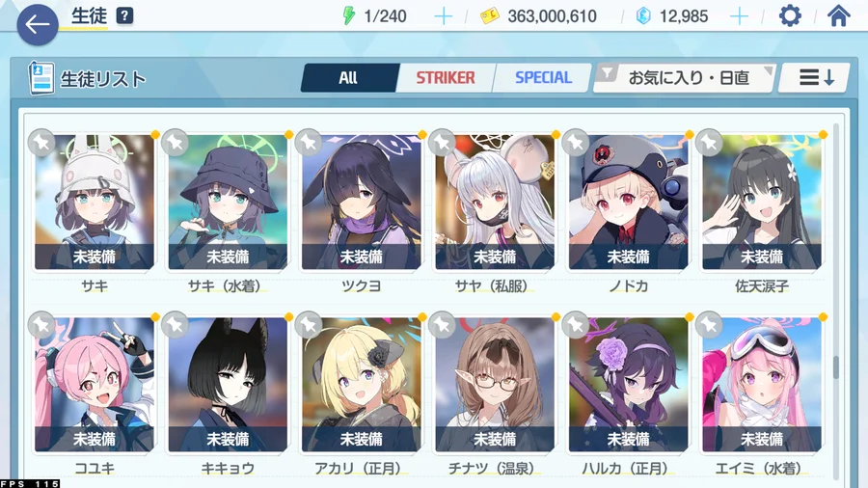Tap the green lightning energy icon
Screen dimensions: 868x488
[348, 15]
